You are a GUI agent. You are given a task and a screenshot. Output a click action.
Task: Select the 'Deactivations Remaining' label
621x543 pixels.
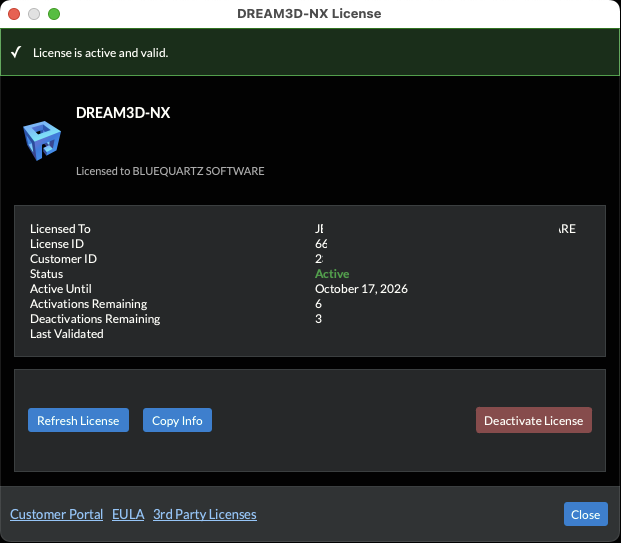coord(95,319)
